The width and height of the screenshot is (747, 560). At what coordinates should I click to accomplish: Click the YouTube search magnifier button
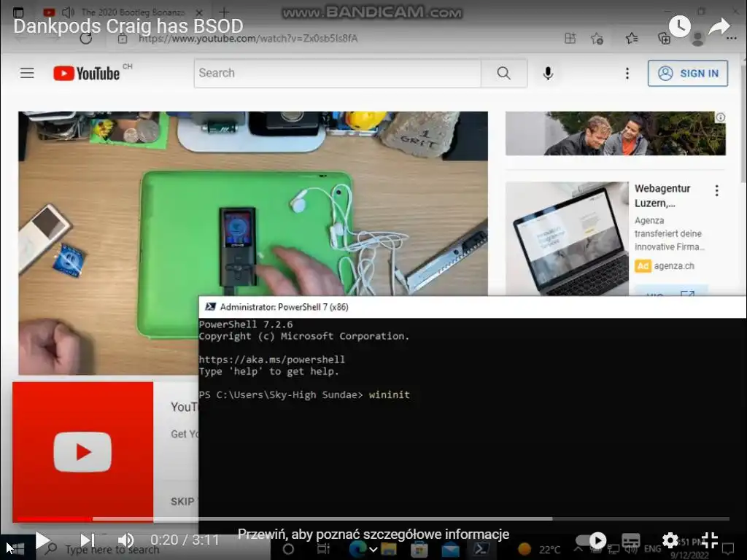tap(503, 73)
